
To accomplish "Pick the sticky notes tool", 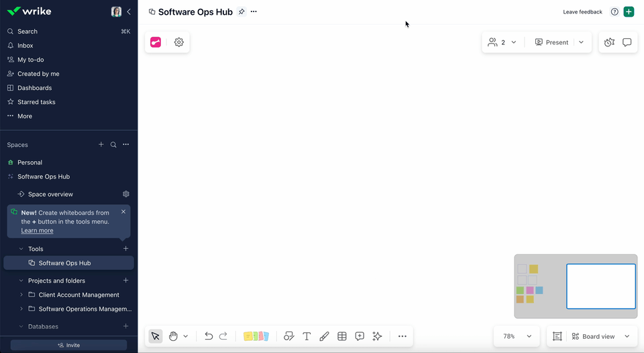I will [x=256, y=336].
